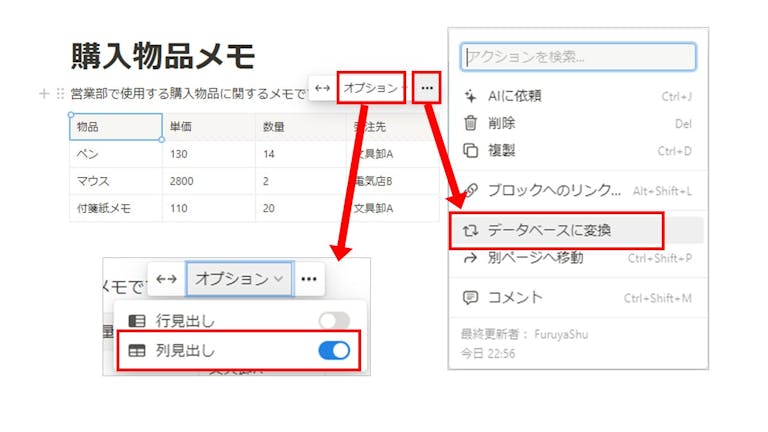Click the 単価 header cell
768x432 pixels.
click(x=209, y=127)
